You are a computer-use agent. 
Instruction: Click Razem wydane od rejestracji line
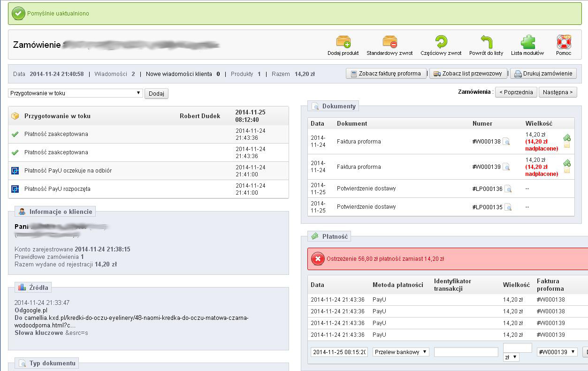coord(66,264)
